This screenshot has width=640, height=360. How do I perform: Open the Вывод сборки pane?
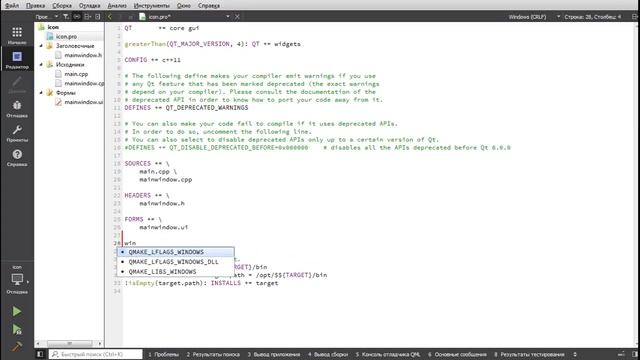pos(328,354)
